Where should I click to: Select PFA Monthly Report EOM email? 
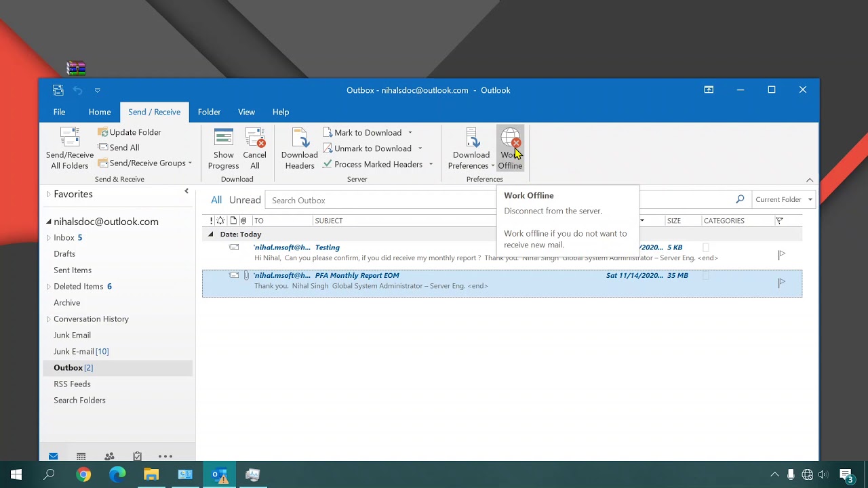(502, 283)
